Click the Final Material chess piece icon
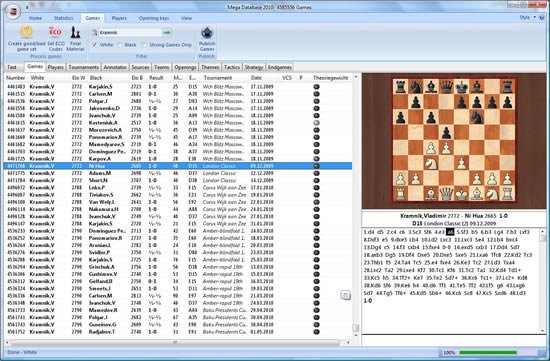Viewport: 550px width, 361px height. pos(75,32)
